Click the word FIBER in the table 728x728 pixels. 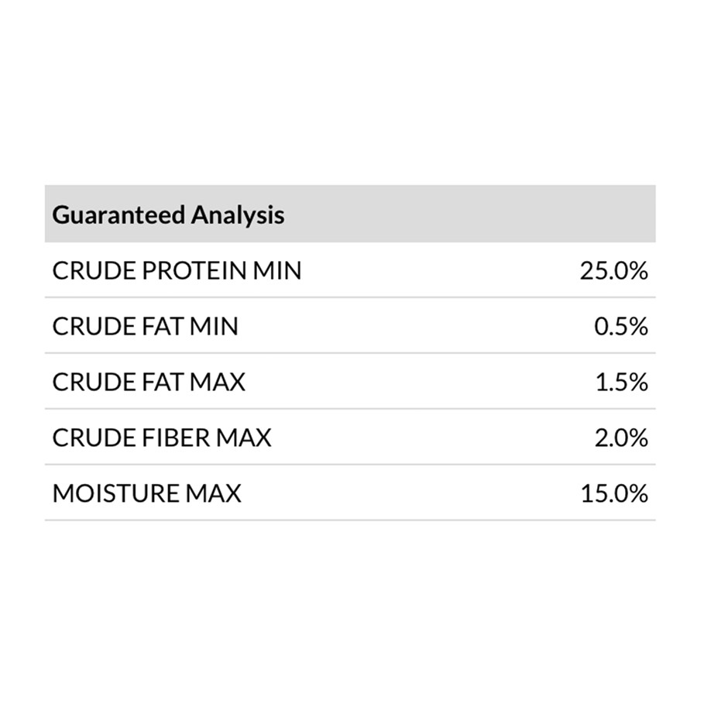176,438
